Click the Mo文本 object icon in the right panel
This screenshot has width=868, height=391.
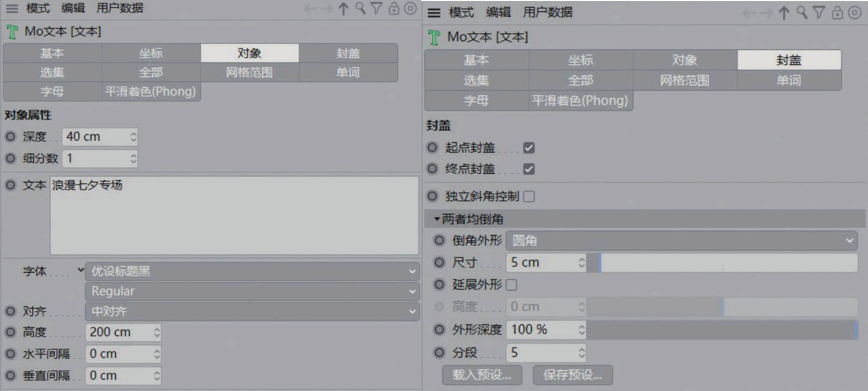434,37
